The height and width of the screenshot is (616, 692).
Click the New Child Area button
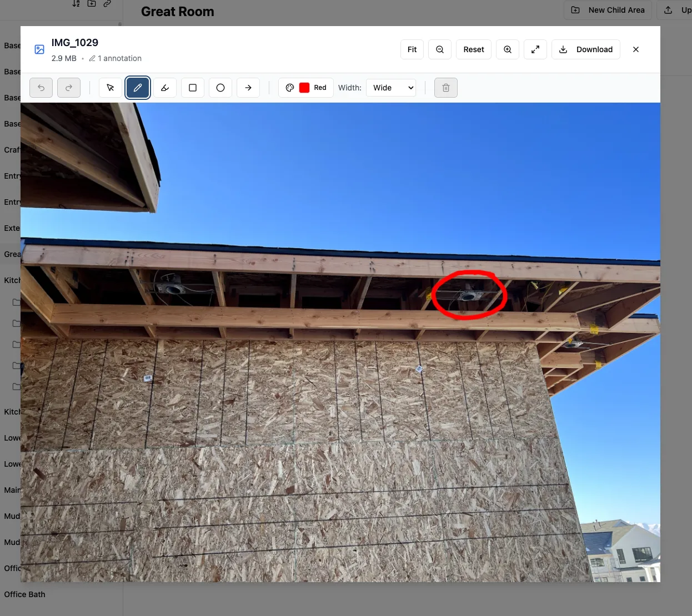608,10
